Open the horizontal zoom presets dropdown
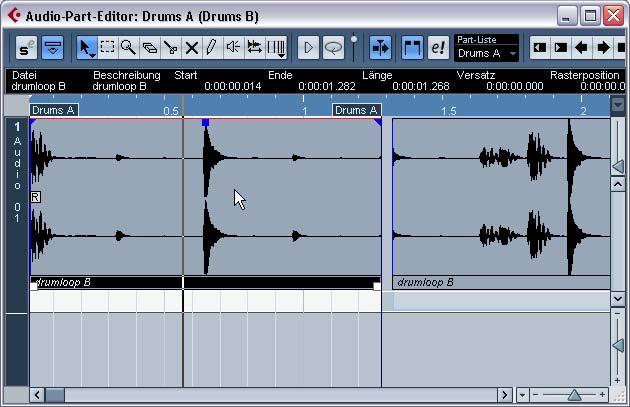 [522, 395]
